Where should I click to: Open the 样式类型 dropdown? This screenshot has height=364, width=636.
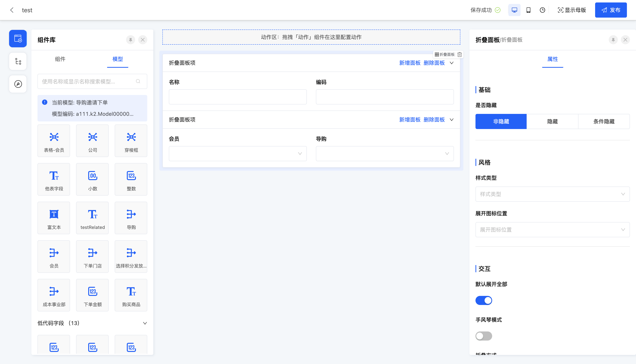[x=552, y=194]
